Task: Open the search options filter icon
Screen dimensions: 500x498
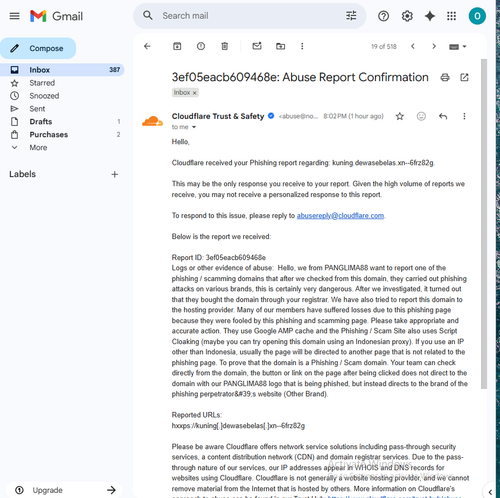Action: click(351, 16)
